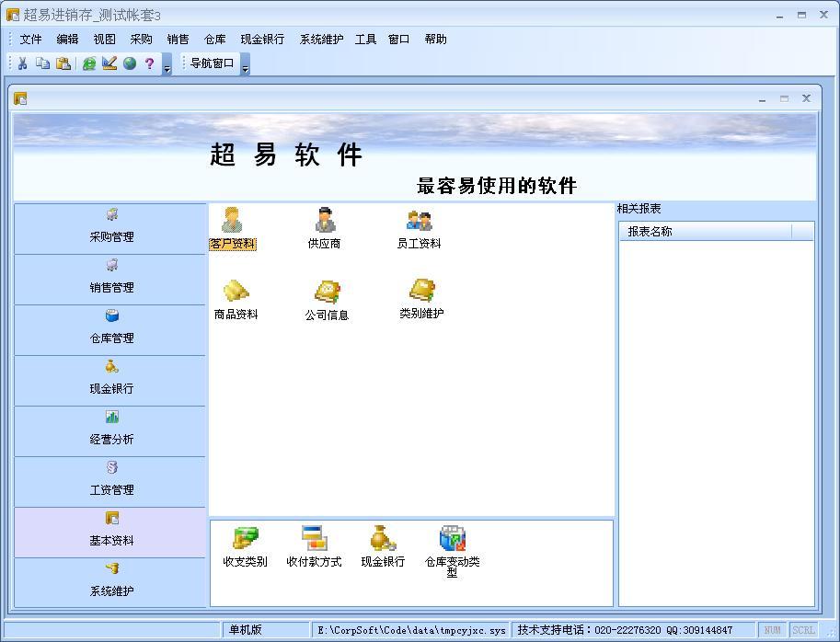Click the green refresh toolbar icon

point(89,63)
